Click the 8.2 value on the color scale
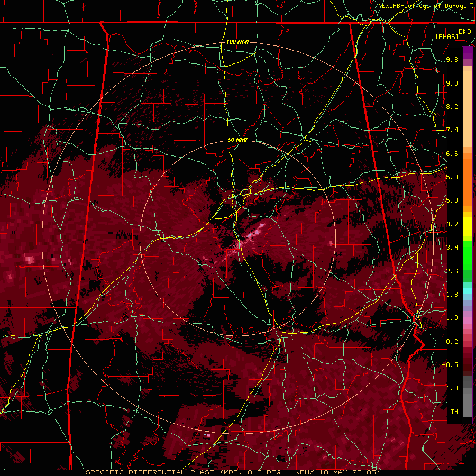 pos(452,106)
